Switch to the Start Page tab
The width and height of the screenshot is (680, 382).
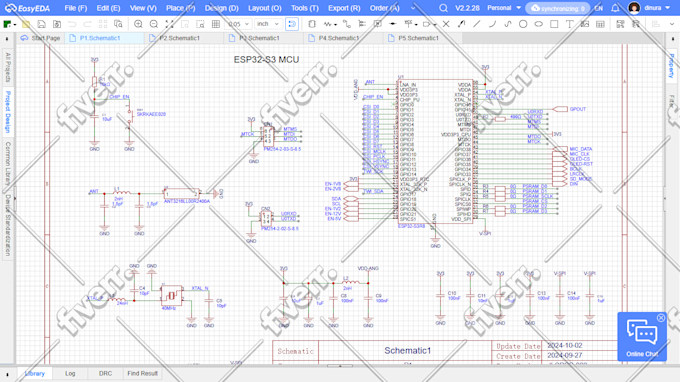[40, 38]
